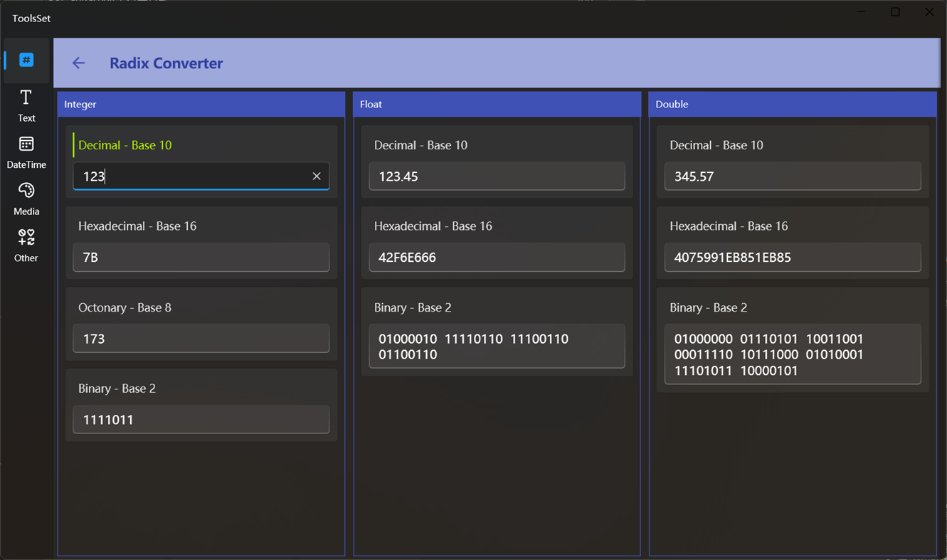This screenshot has width=947, height=560.
Task: Select the Float Hexadecimal field 42F6E666
Action: [497, 258]
